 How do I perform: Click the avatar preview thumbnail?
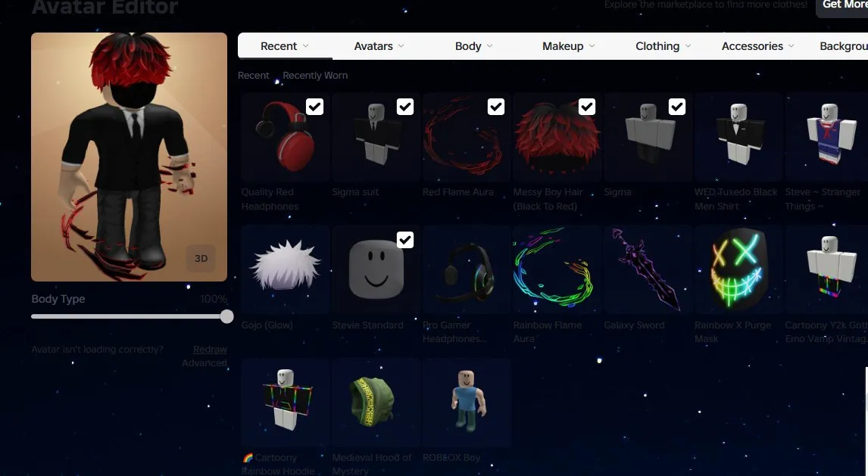(x=129, y=157)
